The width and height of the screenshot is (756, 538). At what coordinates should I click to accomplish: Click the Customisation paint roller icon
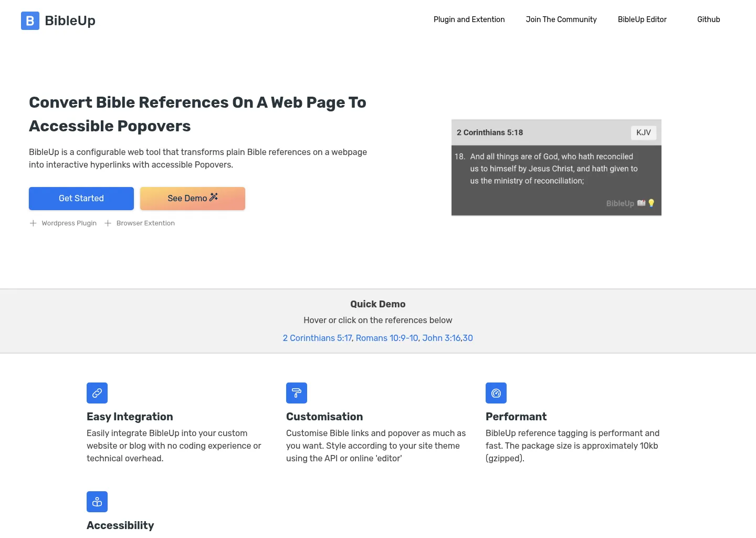(x=297, y=393)
